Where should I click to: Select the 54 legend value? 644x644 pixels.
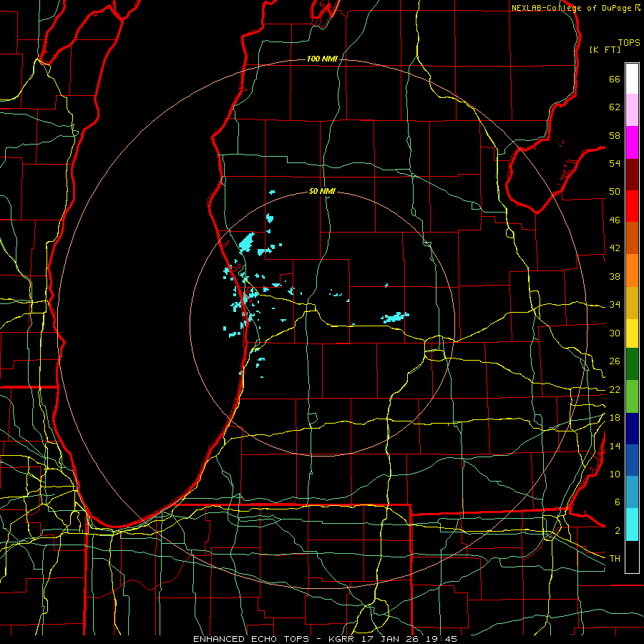[615, 163]
